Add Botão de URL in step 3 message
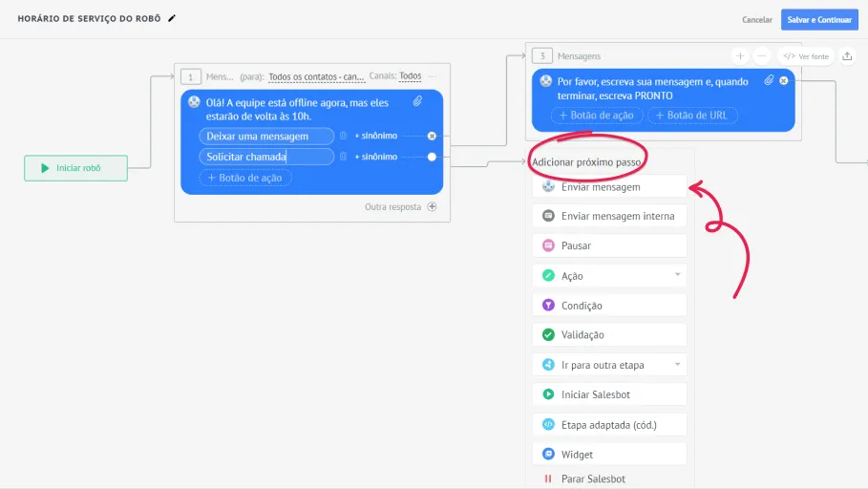868x489 pixels. pyautogui.click(x=692, y=116)
